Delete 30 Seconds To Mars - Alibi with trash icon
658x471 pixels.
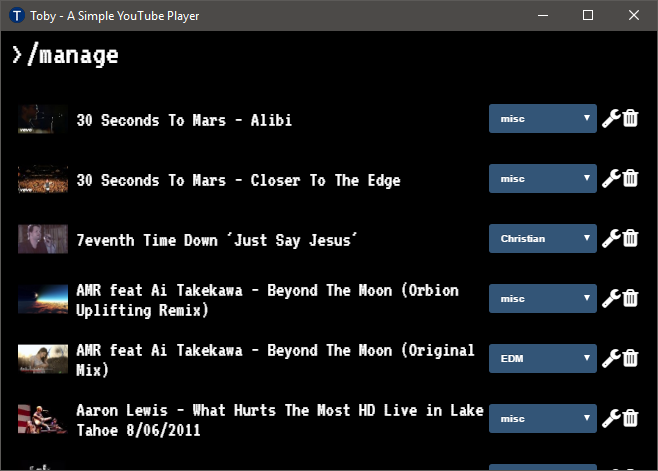pos(630,118)
